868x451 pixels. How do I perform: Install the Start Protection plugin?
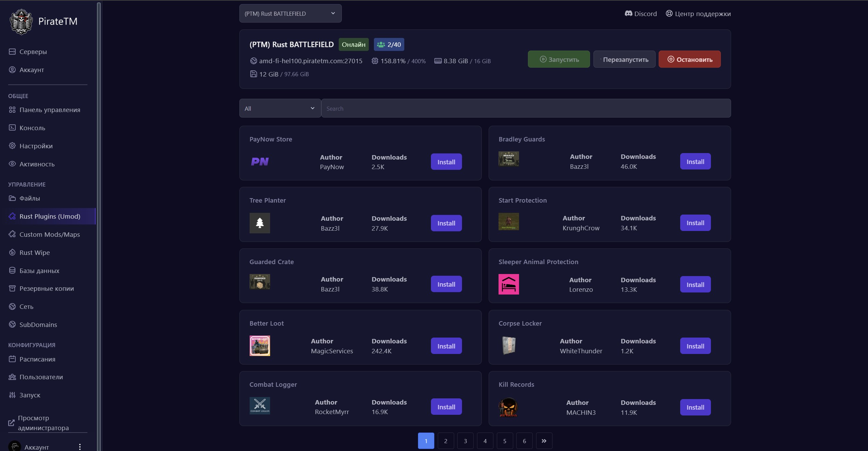[695, 223]
